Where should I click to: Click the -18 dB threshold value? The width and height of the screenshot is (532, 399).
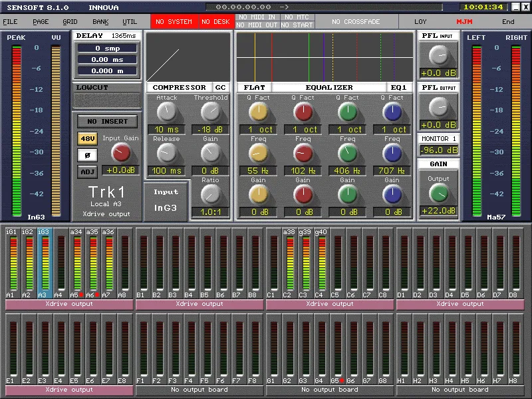pos(210,130)
